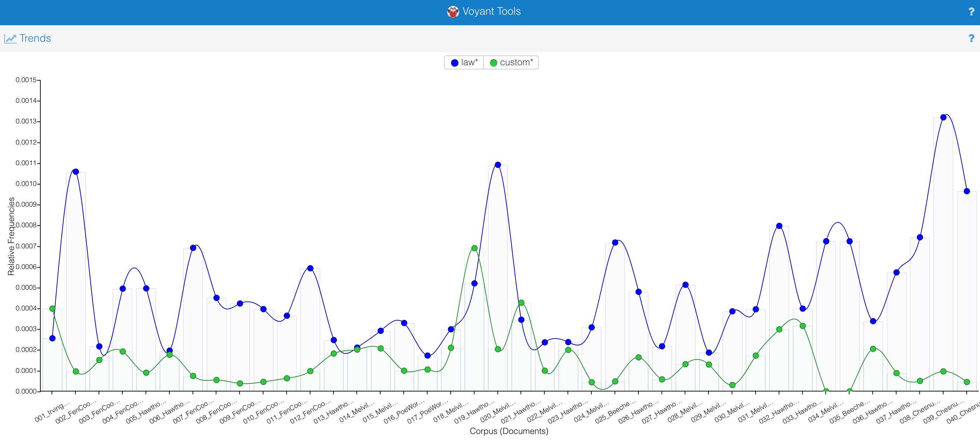Click law* peak point at 020_Melvil
The image size is (980, 442).
pyautogui.click(x=498, y=165)
